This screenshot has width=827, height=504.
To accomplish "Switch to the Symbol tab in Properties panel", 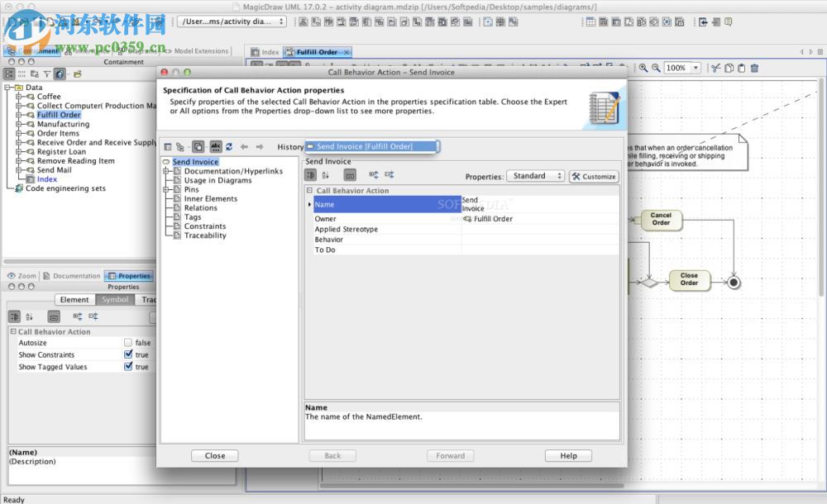I will (x=114, y=299).
